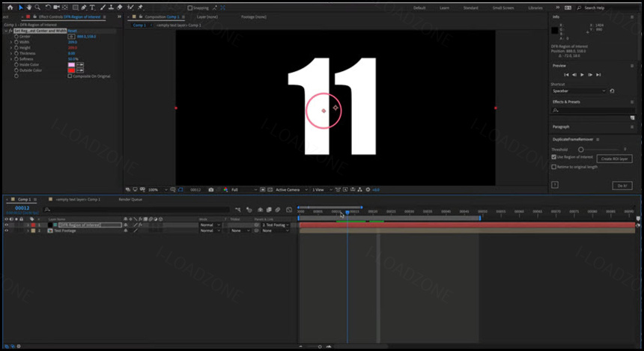Viewport: 644px width, 351px height.
Task: Open the Render Queue tab
Action: click(130, 200)
